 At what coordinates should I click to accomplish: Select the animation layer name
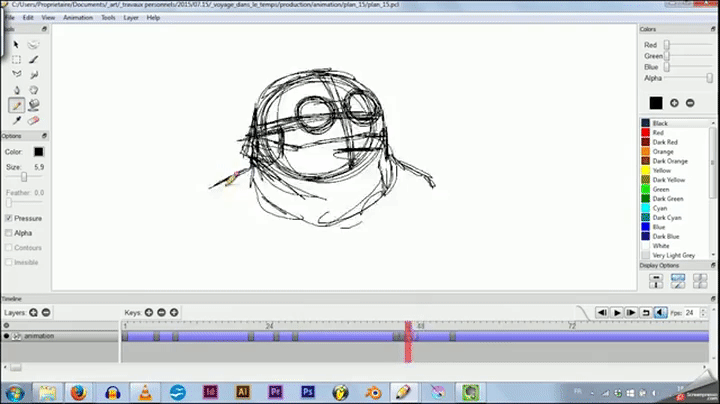coord(39,336)
